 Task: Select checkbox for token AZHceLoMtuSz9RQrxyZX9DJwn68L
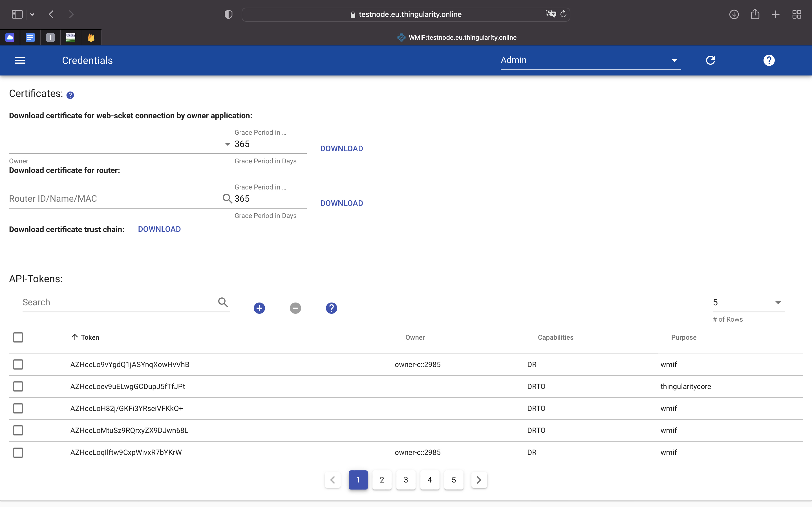18,430
